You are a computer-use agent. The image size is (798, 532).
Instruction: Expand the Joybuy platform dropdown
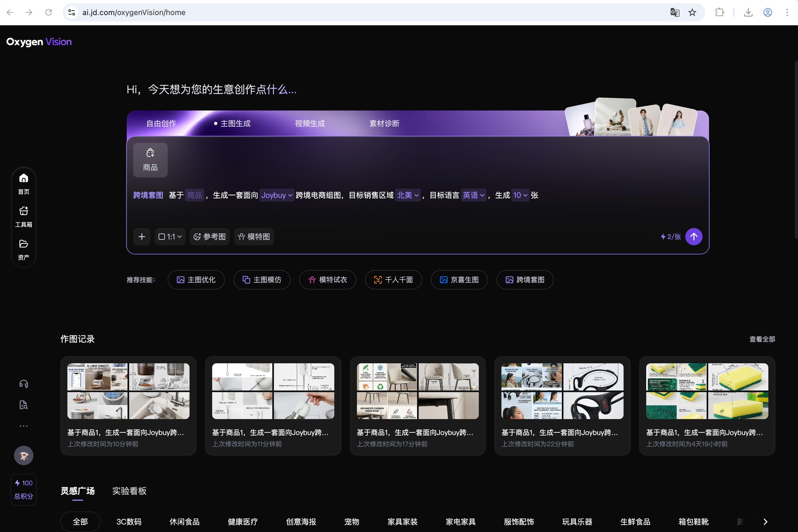pos(277,195)
